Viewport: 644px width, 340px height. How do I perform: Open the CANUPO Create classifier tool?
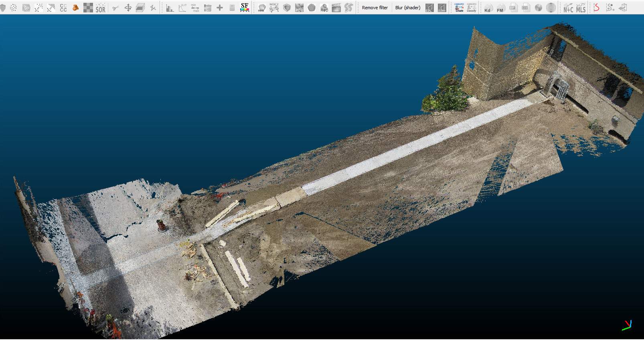(x=459, y=8)
